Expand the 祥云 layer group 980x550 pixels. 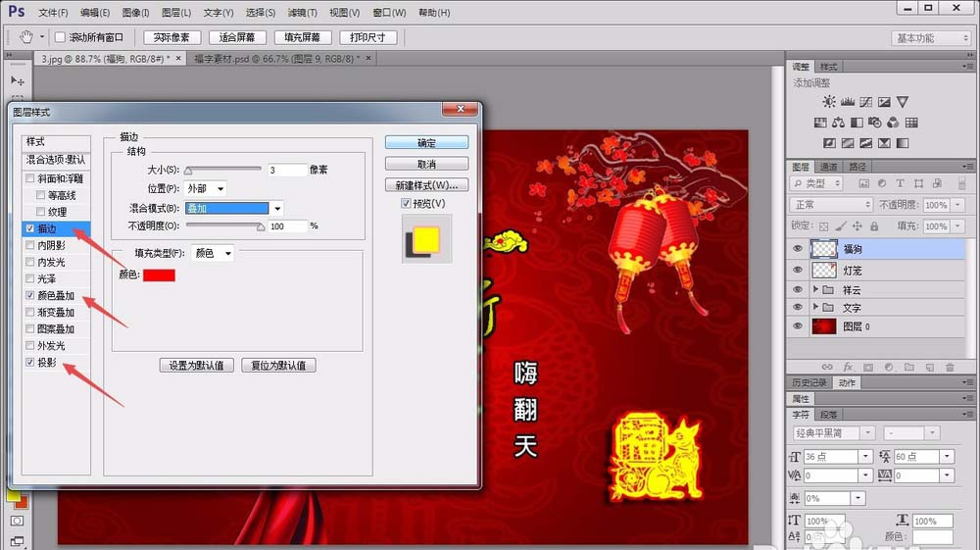[x=815, y=289]
